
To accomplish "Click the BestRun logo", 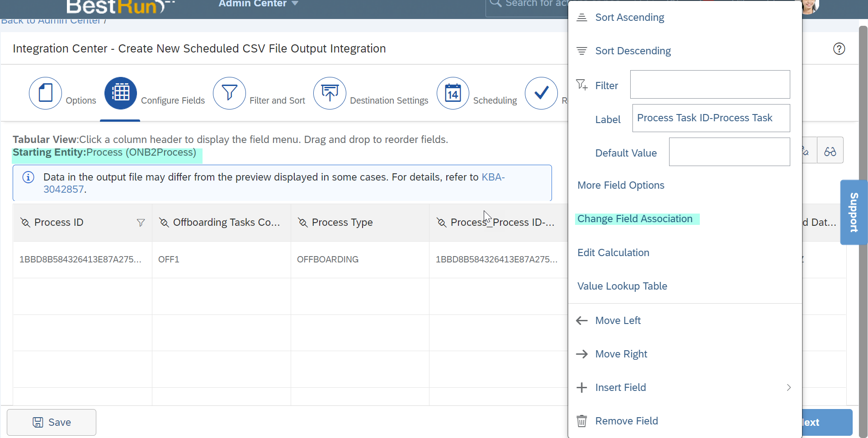I will point(120,6).
